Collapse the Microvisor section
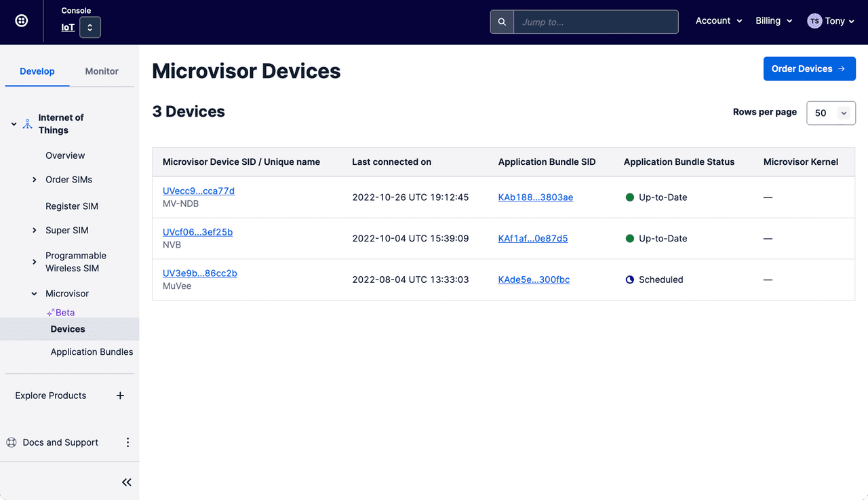This screenshot has height=500, width=868. point(33,293)
